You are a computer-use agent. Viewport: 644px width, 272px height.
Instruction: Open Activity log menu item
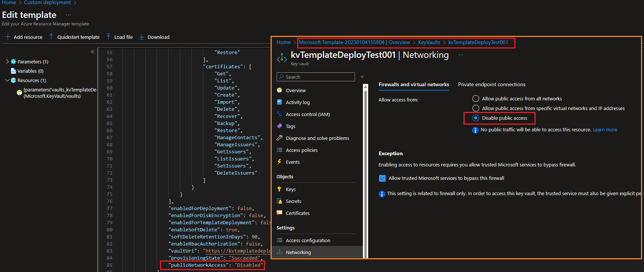click(x=298, y=102)
